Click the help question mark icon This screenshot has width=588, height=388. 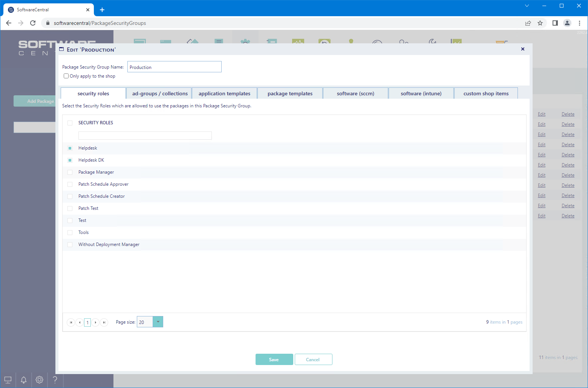[x=55, y=380]
